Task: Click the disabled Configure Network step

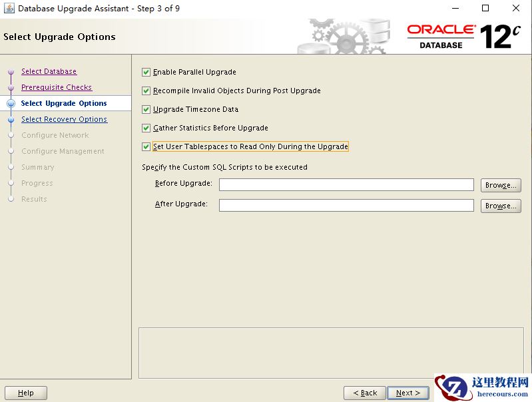Action: tap(55, 135)
